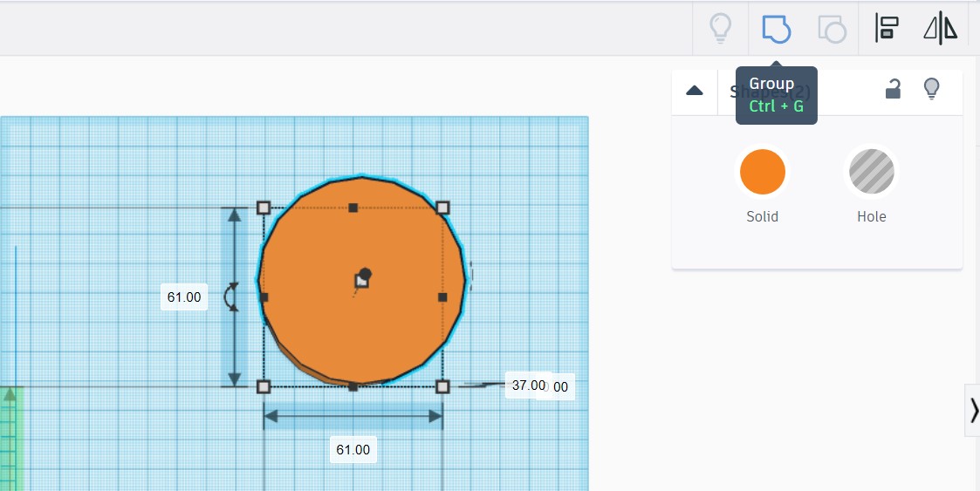Click the Show All lightbulb toolbar icon

coord(720,29)
